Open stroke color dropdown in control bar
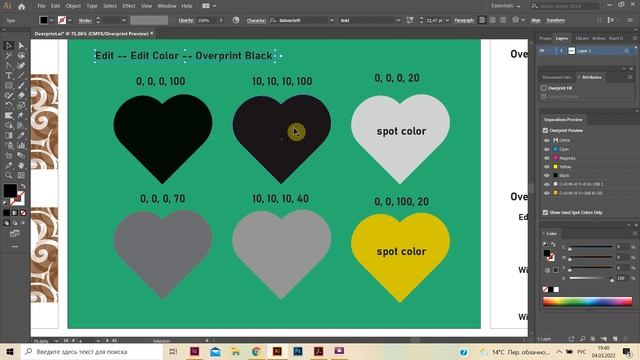640x360 pixels. tap(70, 20)
